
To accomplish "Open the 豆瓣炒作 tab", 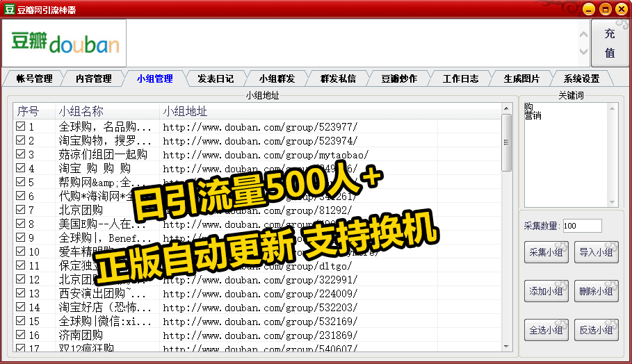I will pos(399,78).
